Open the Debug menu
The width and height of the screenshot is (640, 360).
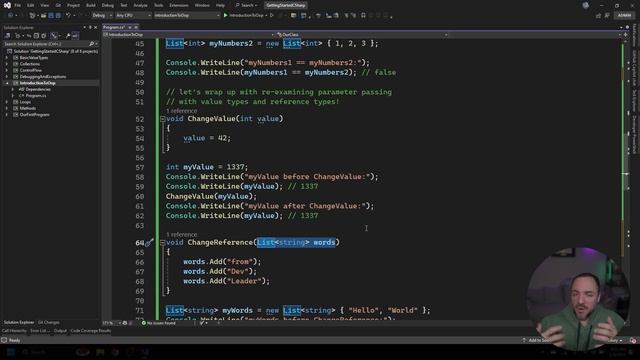(x=108, y=5)
